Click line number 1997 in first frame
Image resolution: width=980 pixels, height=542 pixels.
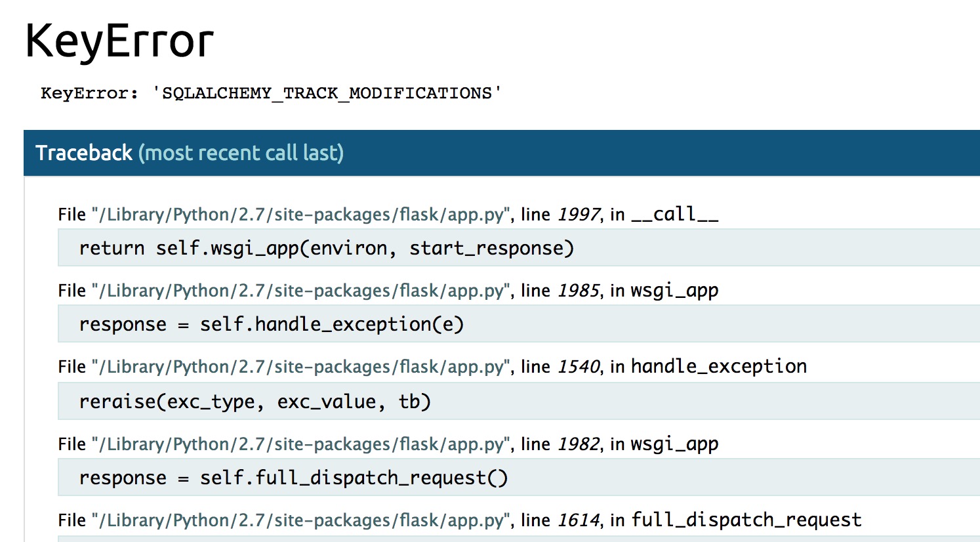pyautogui.click(x=579, y=214)
